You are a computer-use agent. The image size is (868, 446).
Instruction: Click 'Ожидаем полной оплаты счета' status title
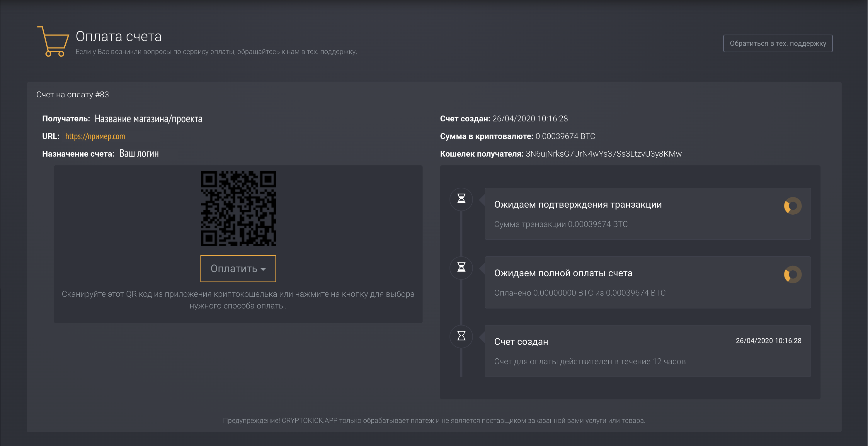click(563, 273)
